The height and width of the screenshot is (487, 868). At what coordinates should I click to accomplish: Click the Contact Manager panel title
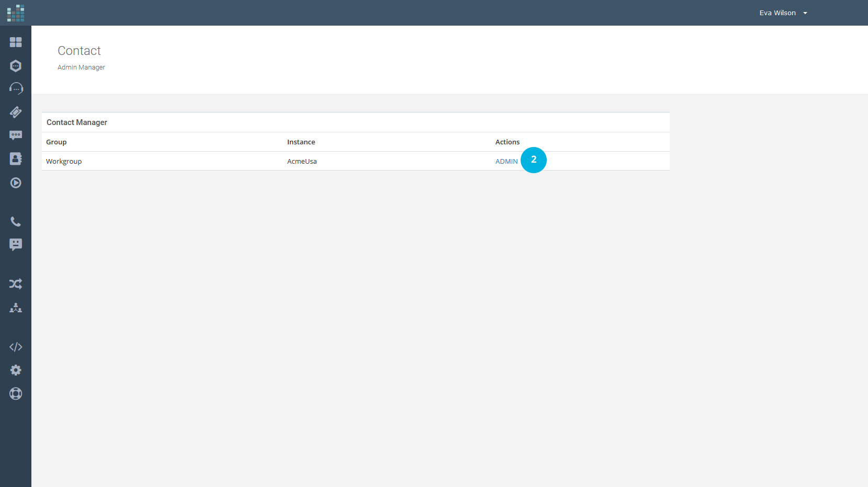coord(77,122)
